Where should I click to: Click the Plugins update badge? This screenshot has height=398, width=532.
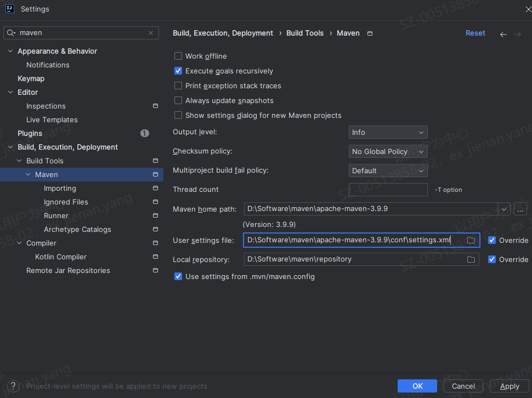[x=145, y=133]
